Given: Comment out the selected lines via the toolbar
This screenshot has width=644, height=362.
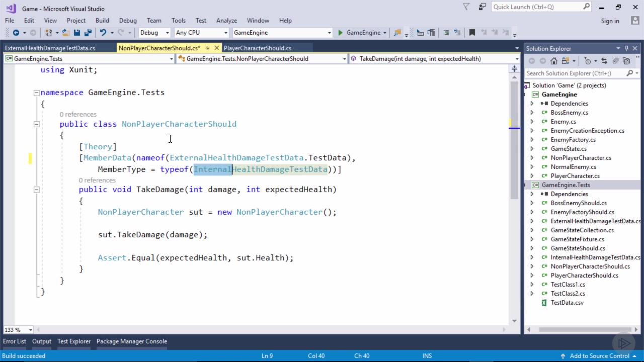Looking at the screenshot, I should click(446, 33).
